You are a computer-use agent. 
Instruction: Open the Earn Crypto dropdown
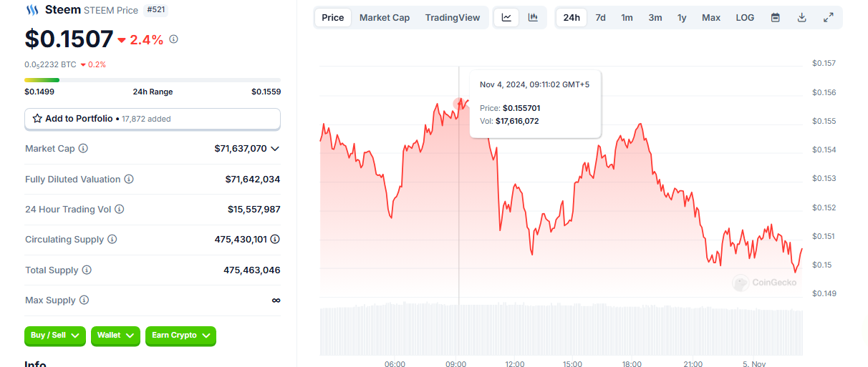pyautogui.click(x=180, y=336)
